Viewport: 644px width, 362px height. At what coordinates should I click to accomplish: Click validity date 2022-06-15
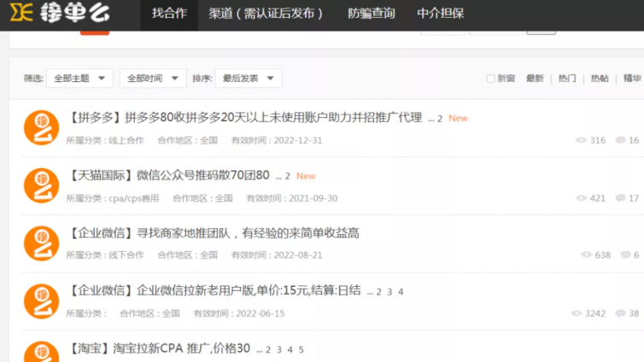pos(260,313)
